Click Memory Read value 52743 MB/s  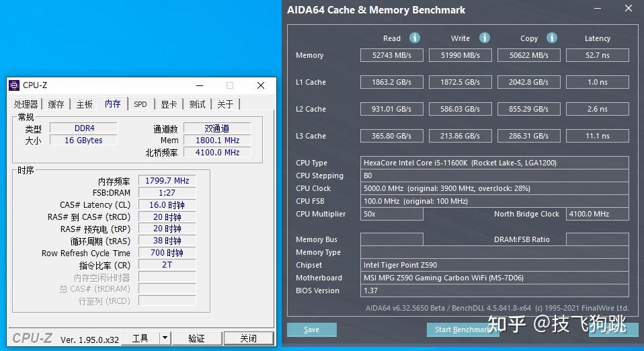tap(392, 55)
